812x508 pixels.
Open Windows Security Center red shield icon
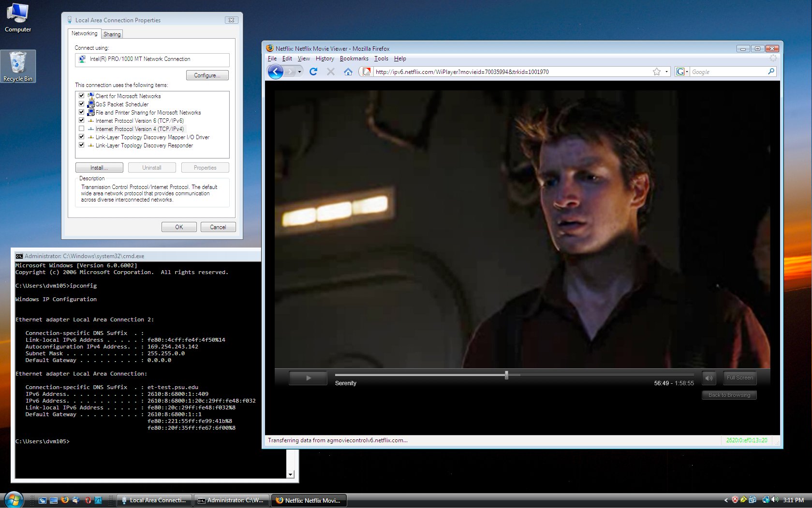(735, 500)
